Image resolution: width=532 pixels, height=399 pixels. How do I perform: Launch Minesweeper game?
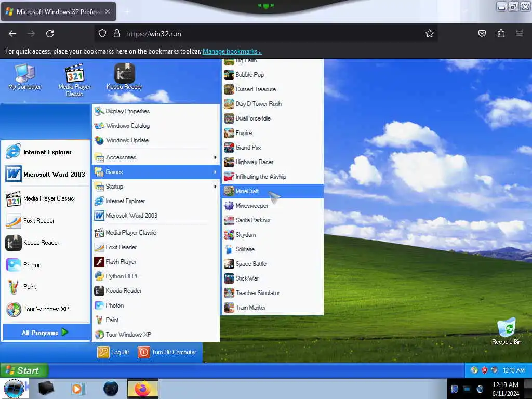(x=272, y=206)
